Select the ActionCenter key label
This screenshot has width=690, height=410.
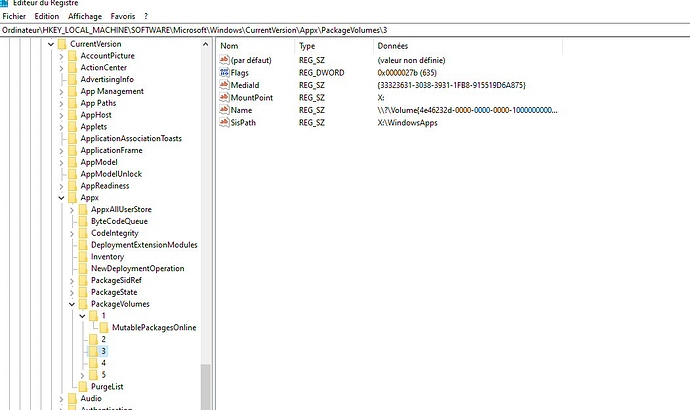(x=103, y=67)
